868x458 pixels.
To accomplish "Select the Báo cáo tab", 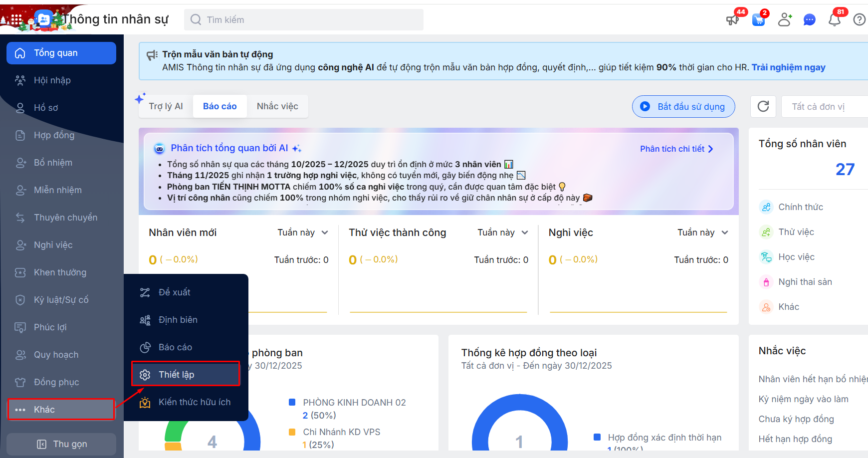I will pos(220,106).
